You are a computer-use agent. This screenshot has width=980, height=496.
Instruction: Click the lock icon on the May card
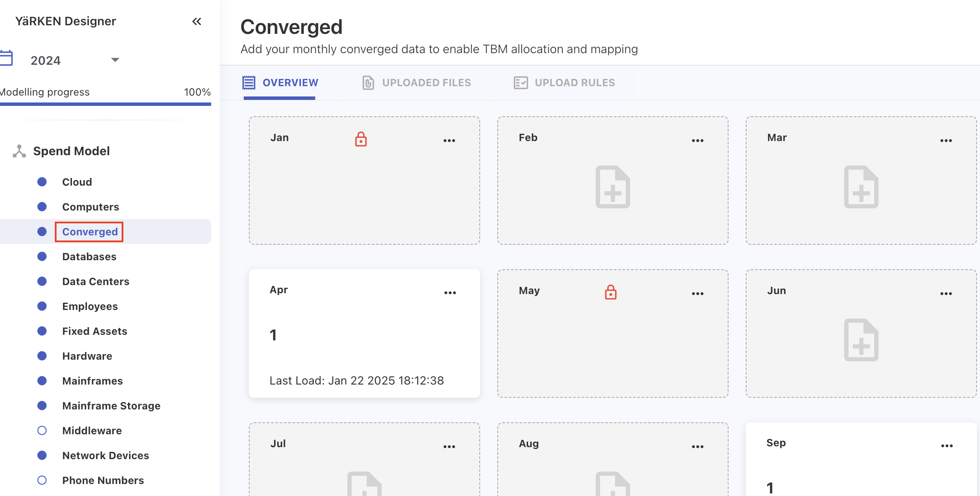[x=610, y=292]
